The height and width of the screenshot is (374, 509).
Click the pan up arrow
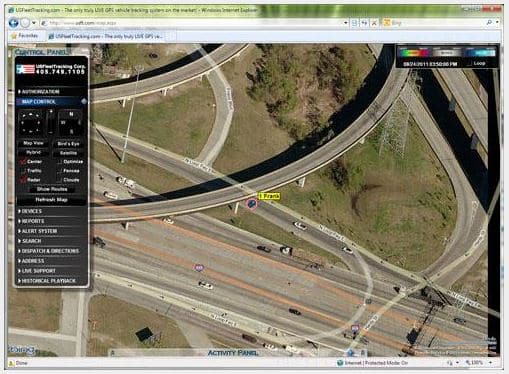click(x=30, y=115)
